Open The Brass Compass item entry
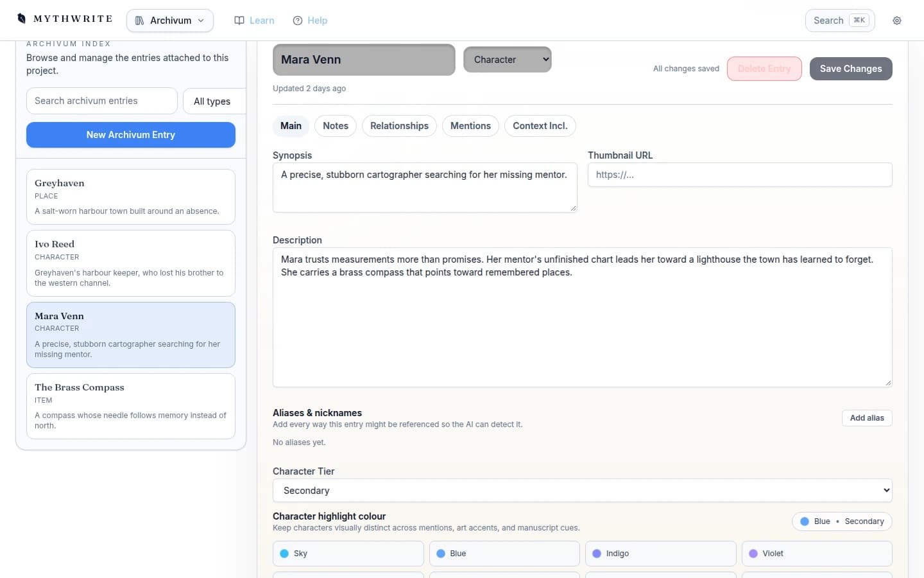This screenshot has width=924, height=578. point(131,407)
